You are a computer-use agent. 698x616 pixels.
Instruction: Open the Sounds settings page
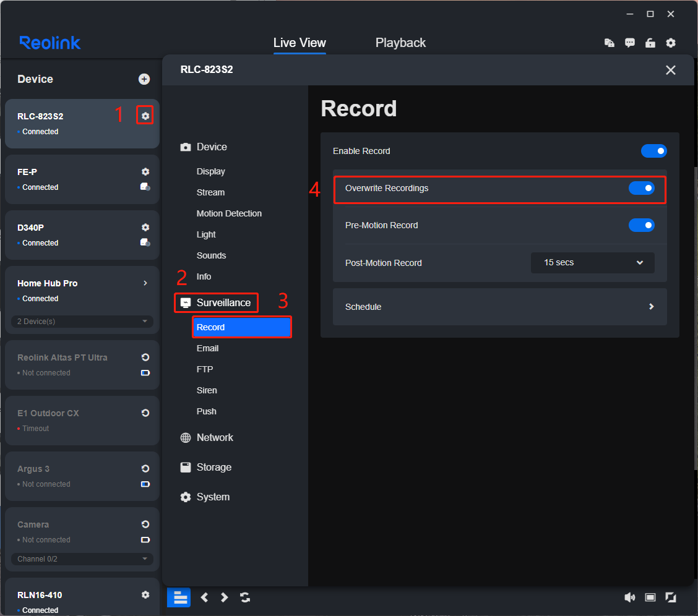(x=211, y=255)
